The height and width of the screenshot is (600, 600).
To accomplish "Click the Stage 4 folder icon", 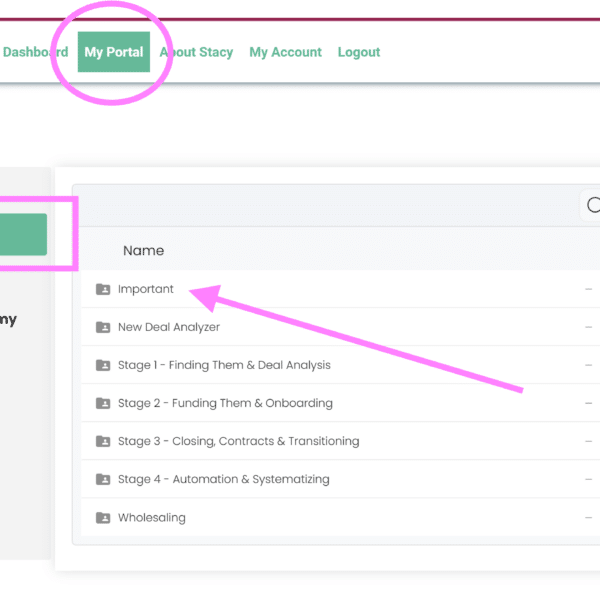I will coord(102,479).
